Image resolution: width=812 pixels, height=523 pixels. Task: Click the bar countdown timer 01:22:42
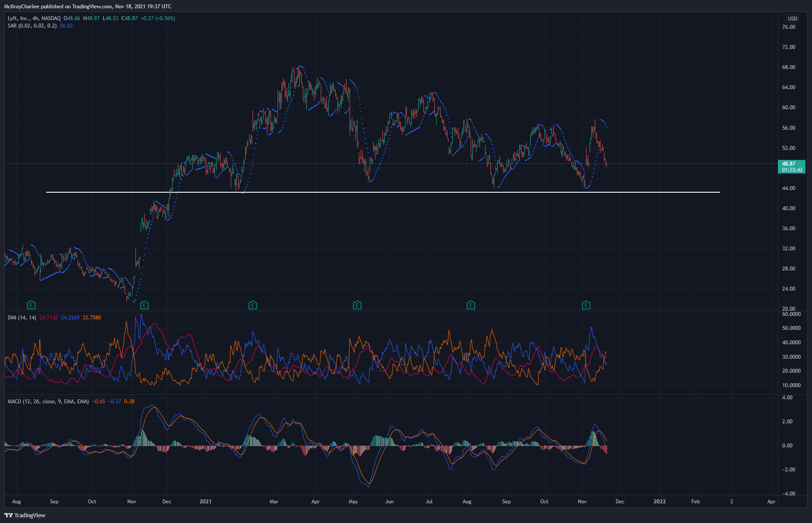coord(792,170)
